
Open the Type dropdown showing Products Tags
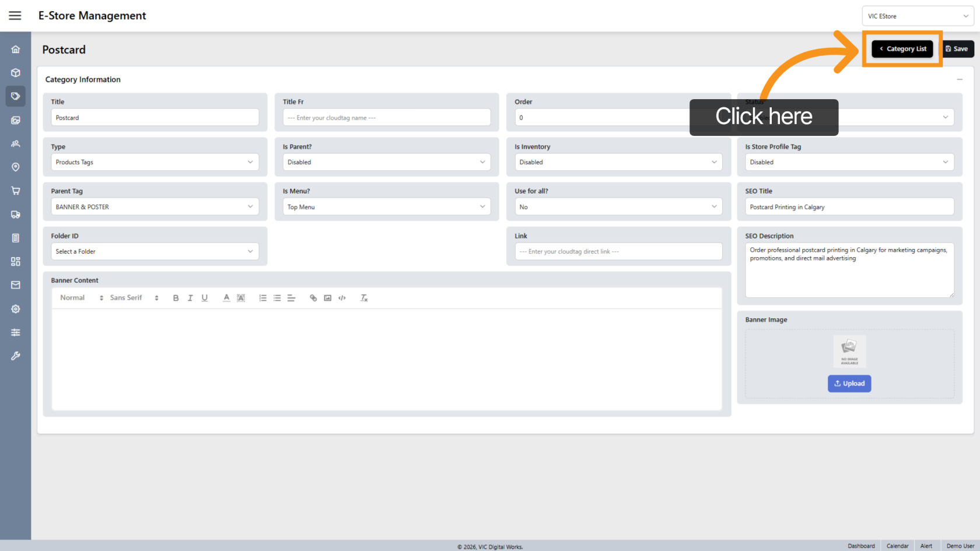coord(155,162)
